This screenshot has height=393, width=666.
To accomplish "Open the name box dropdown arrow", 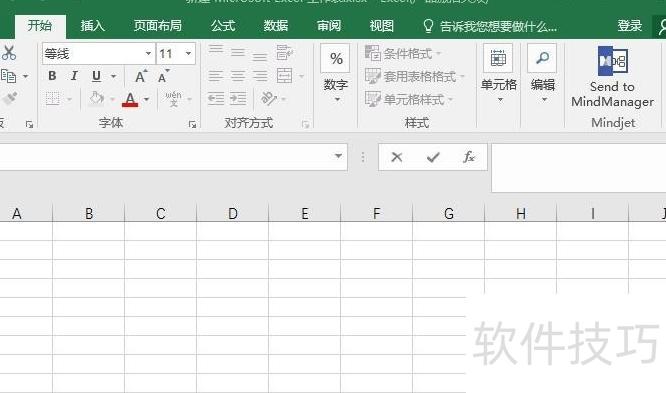I will (338, 156).
